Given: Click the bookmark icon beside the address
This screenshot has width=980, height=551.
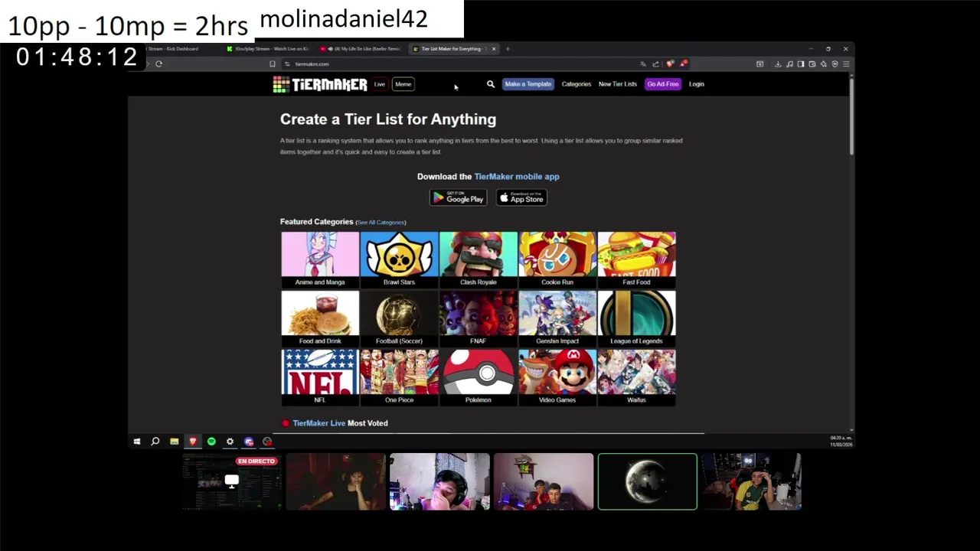Looking at the screenshot, I should point(272,64).
